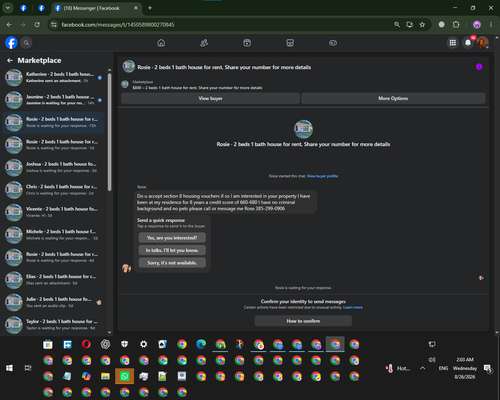This screenshot has height=400, width=500.
Task: Open the Facebook menu grid icon
Action: click(453, 43)
